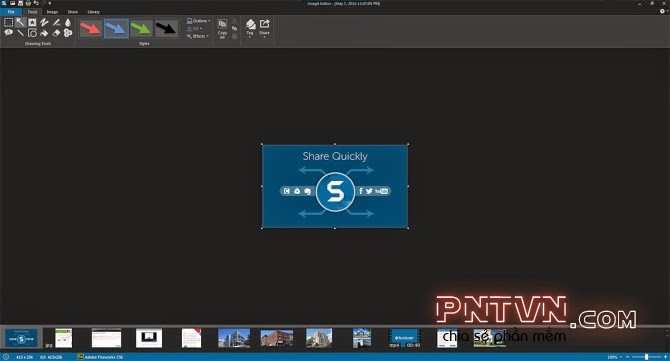Apply the green arrow style
The image size is (670, 361).
pyautogui.click(x=141, y=29)
